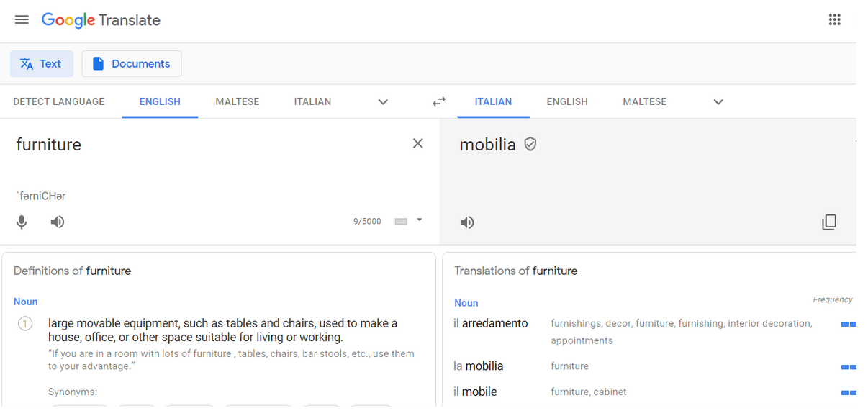
Task: Select the translation il arredamento
Action: (491, 323)
